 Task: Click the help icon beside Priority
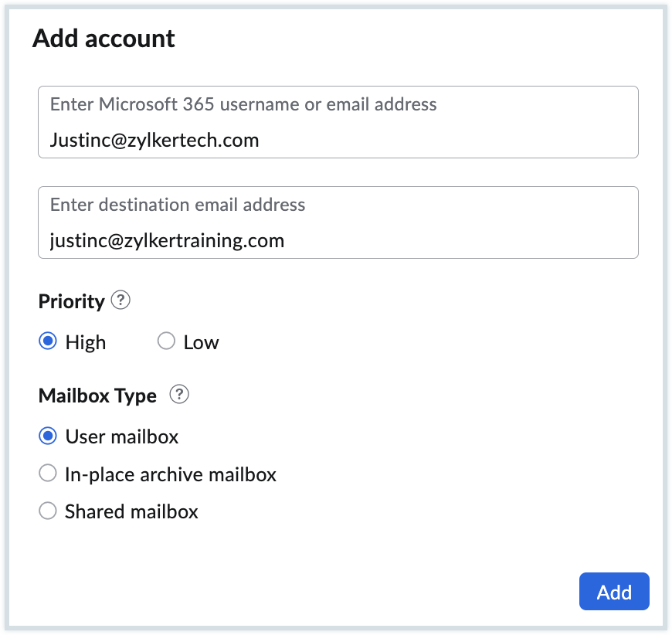point(120,301)
